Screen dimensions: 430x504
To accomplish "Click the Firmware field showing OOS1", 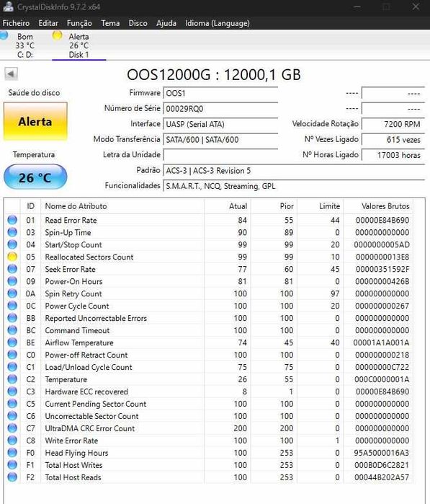I will point(220,93).
